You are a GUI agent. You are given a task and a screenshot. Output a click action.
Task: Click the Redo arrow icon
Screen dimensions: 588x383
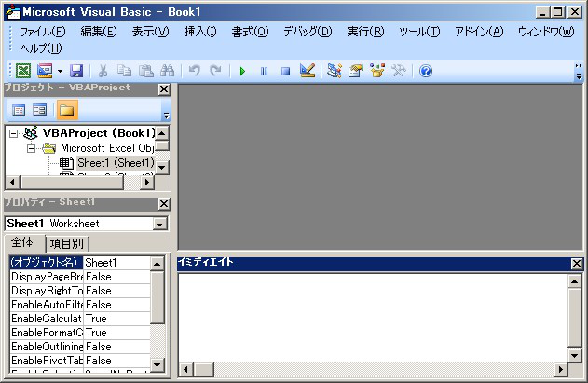click(215, 71)
